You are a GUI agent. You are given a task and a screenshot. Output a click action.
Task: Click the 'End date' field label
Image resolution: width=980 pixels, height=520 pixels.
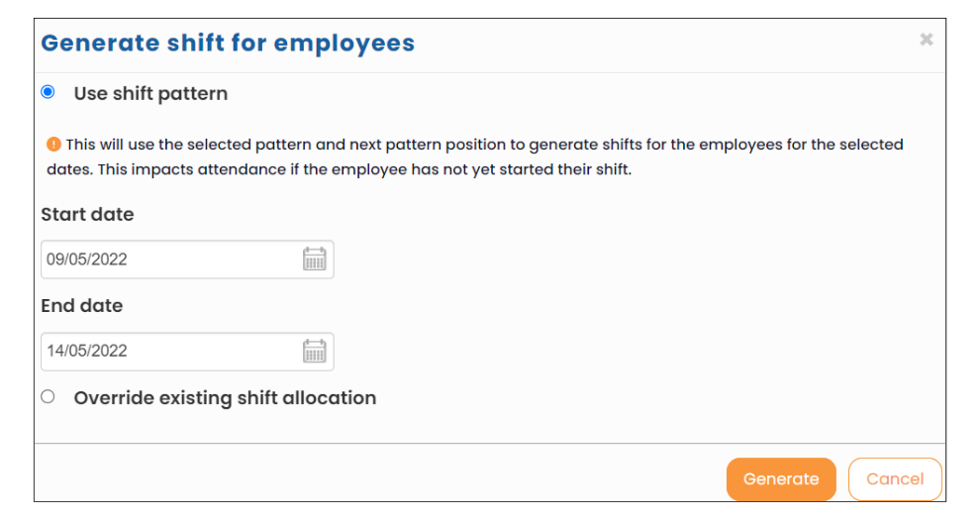(x=82, y=306)
